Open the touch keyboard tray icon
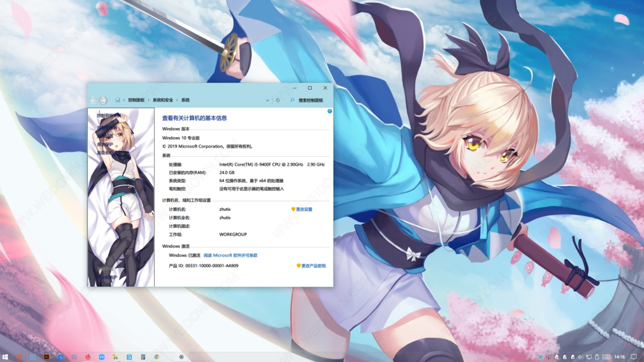 (x=606, y=357)
